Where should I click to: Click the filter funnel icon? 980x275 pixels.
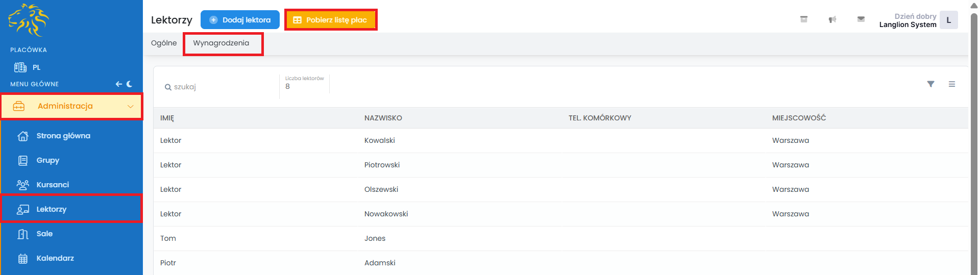coord(930,84)
